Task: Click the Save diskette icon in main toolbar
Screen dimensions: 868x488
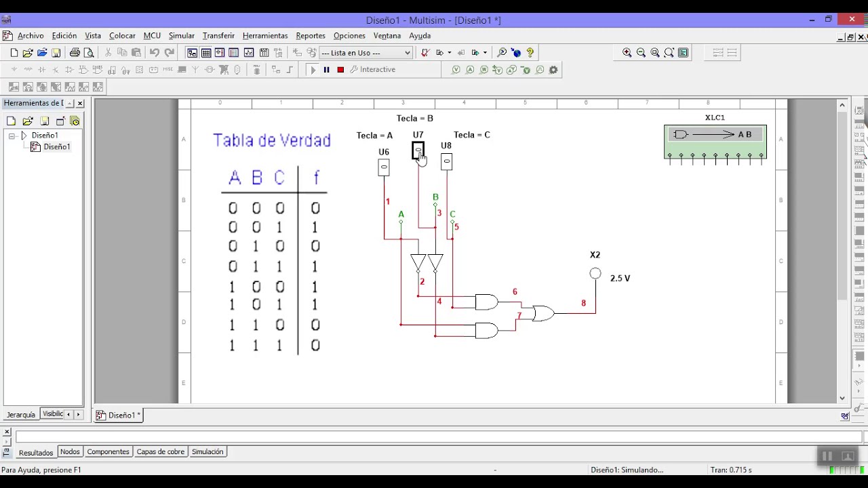Action: [56, 52]
